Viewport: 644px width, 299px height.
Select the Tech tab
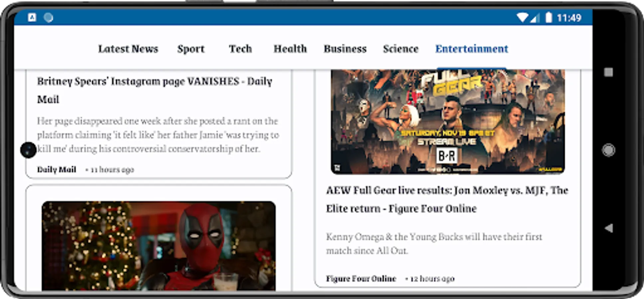[241, 49]
